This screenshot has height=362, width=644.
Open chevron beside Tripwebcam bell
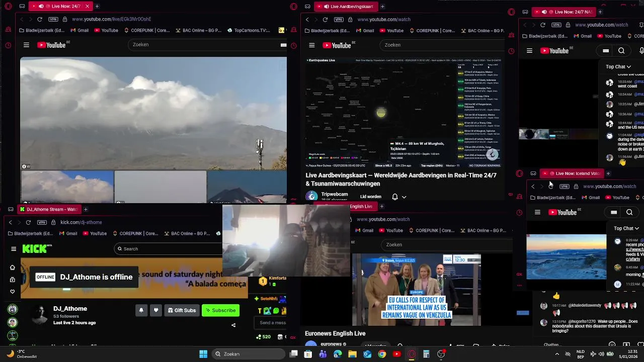click(404, 197)
